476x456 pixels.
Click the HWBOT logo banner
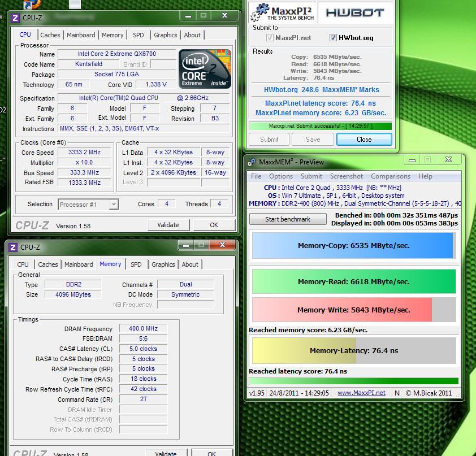354,13
